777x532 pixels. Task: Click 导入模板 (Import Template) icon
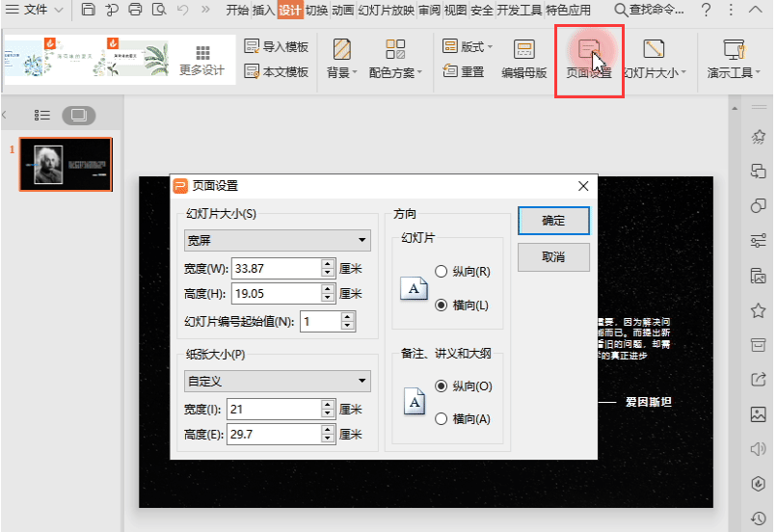click(252, 46)
